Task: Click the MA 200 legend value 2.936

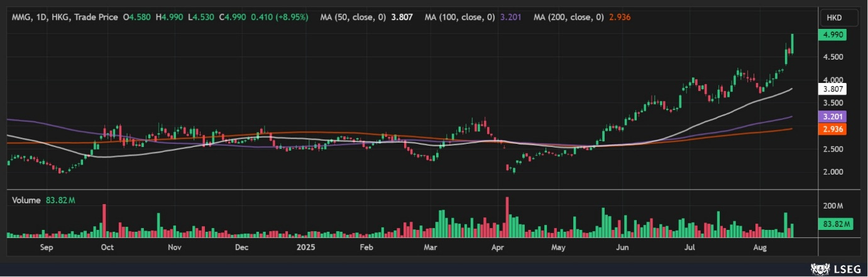Action: point(619,17)
